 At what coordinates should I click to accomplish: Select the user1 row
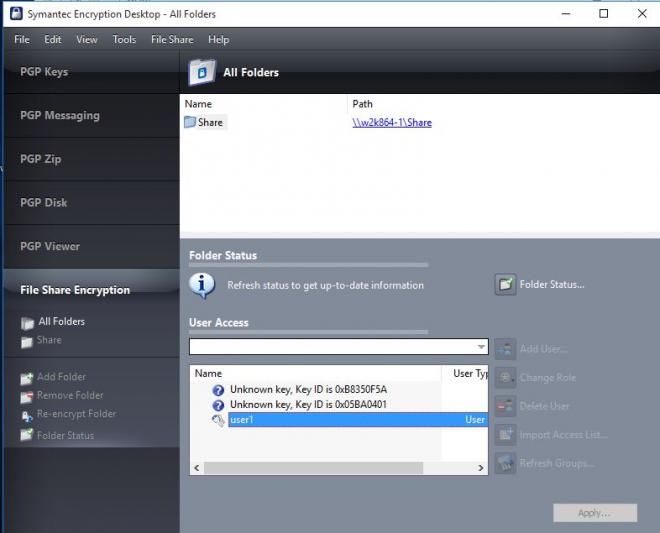coord(358,420)
